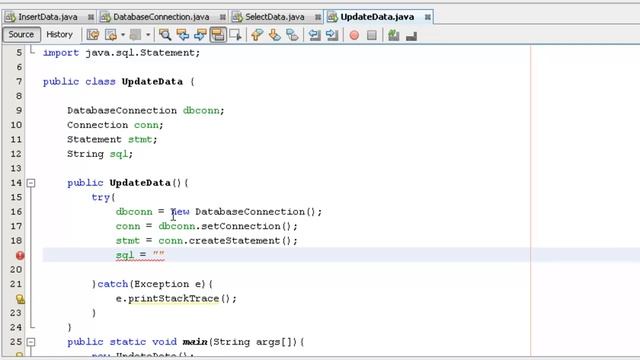Collapse the main method fold at line 25
Image resolution: width=640 pixels, height=360 pixels.
pyautogui.click(x=31, y=342)
